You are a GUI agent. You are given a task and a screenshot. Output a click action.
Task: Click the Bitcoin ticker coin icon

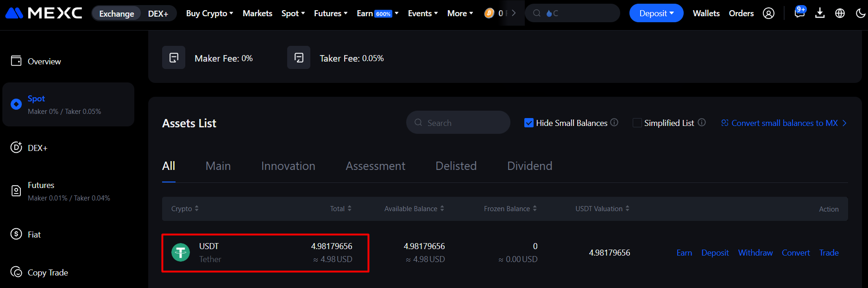click(x=489, y=13)
